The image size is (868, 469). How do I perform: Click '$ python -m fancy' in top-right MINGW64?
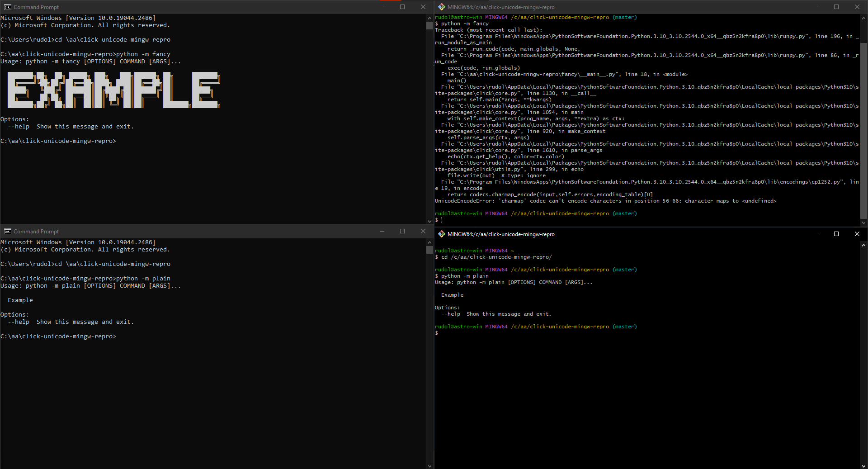[x=462, y=24]
